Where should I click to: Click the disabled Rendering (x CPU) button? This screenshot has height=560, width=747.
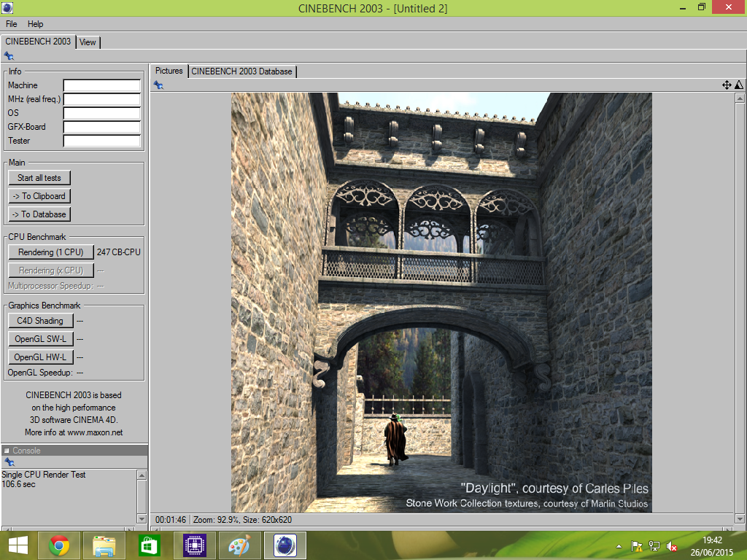(51, 271)
